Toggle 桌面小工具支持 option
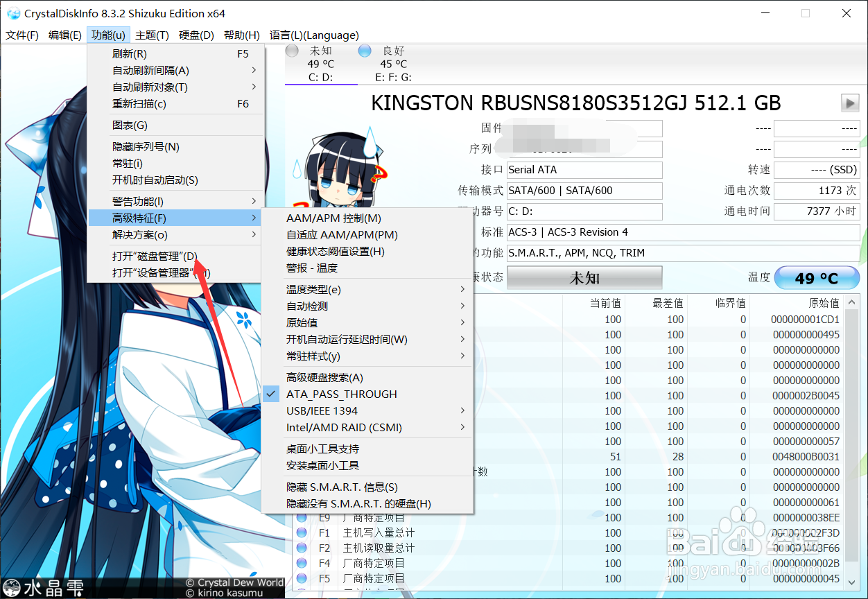 [367, 449]
